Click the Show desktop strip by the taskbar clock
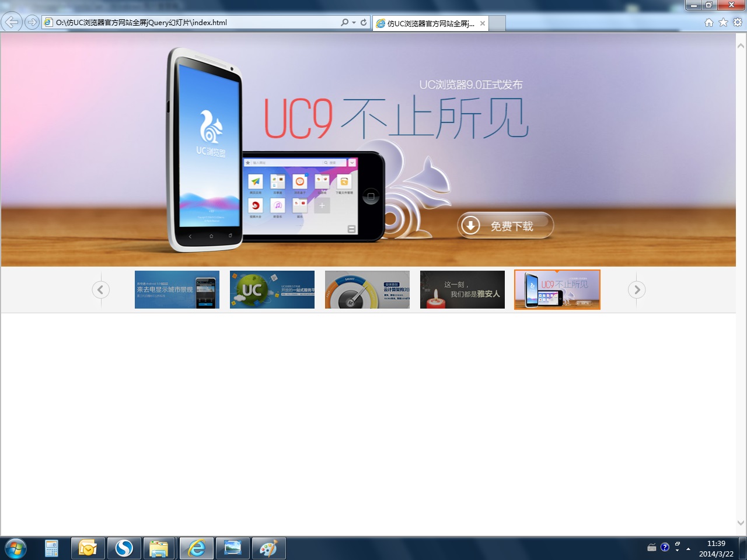 tap(743, 548)
